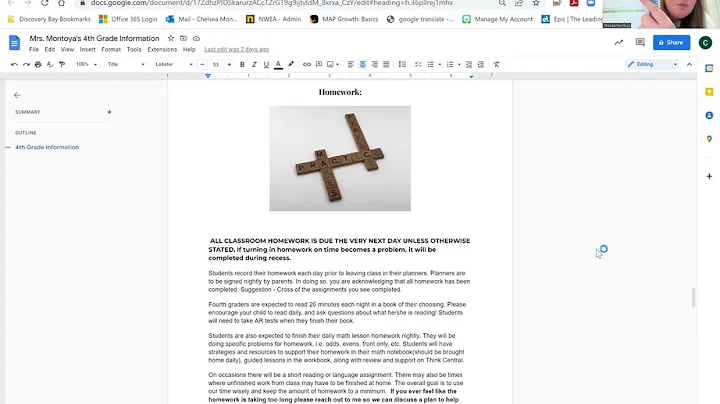Open the font dropdown showing Lobster
Screen dimensions: 720x404
174,64
